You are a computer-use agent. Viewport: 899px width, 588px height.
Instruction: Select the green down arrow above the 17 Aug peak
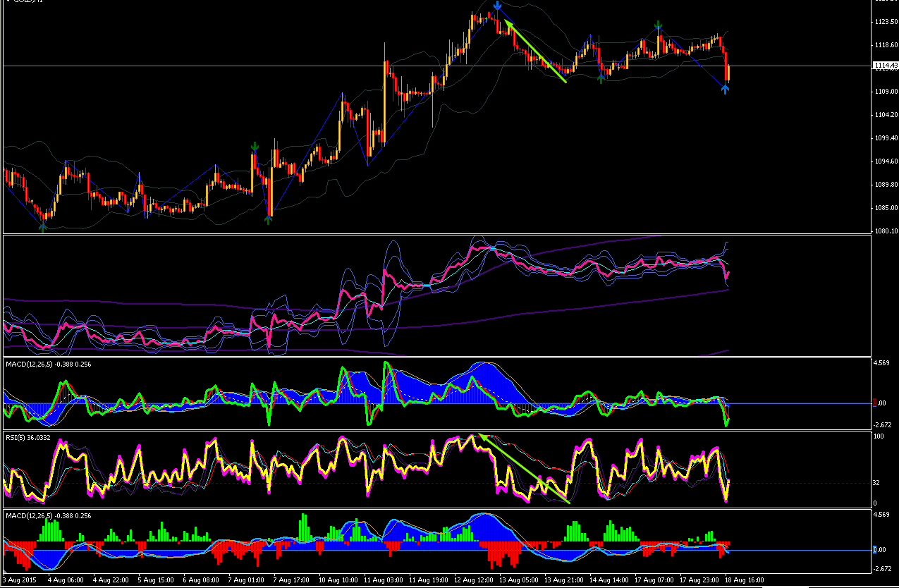tap(658, 26)
